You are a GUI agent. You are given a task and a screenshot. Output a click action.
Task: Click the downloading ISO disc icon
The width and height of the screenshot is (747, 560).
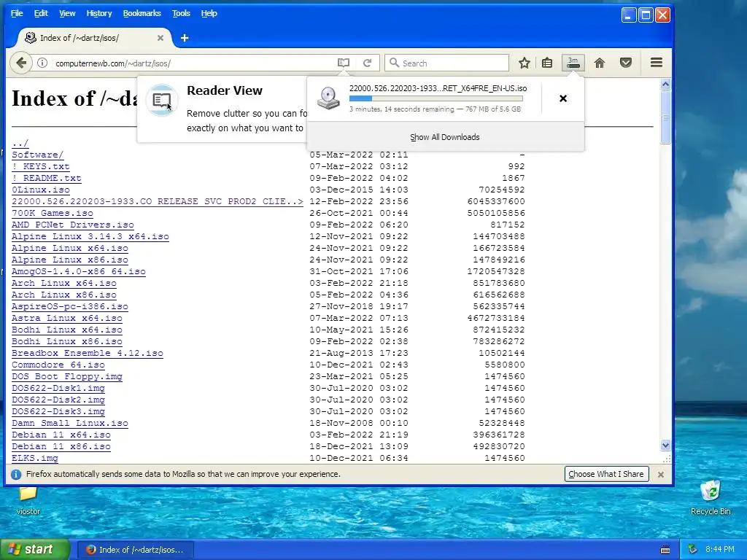click(x=328, y=98)
